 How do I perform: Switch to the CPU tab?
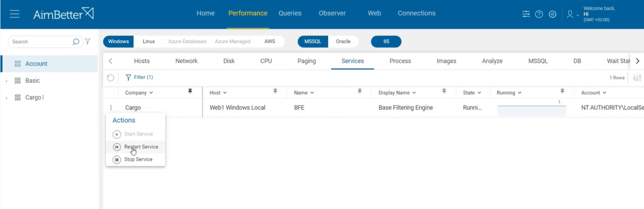(x=266, y=61)
